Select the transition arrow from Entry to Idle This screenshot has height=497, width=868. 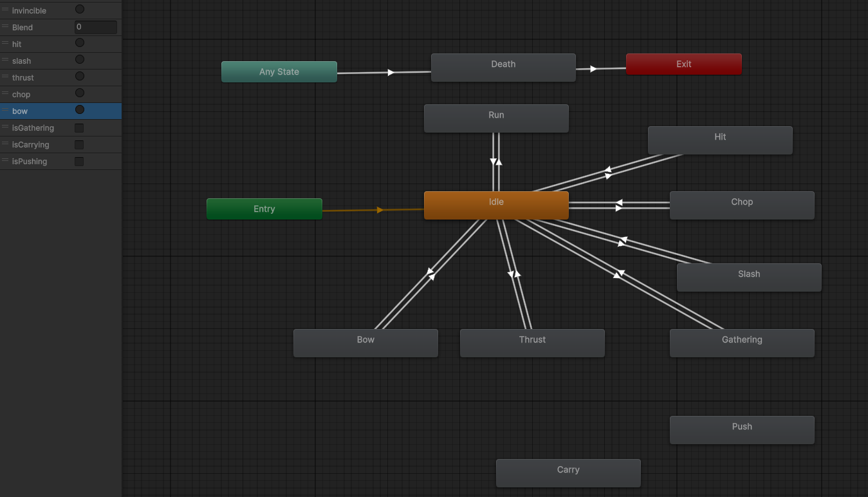380,210
